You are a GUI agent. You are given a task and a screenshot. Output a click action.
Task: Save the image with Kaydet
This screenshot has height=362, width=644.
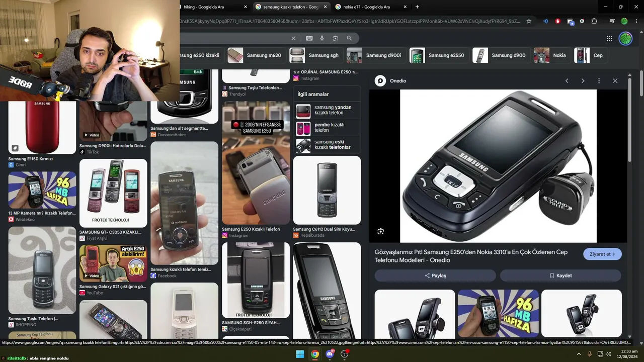560,276
